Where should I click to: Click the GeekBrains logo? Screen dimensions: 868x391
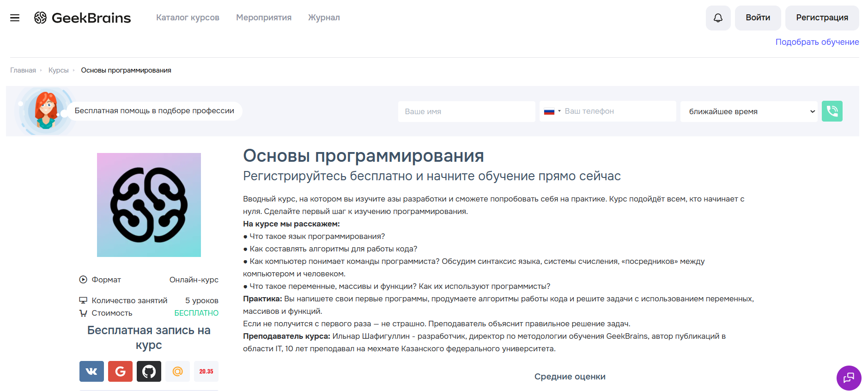click(x=83, y=18)
